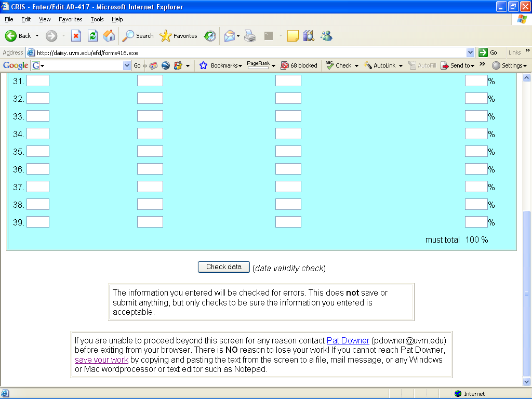This screenshot has height=399, width=532.
Task: Expand the Google toolbar Settings dropdown
Action: click(510, 65)
